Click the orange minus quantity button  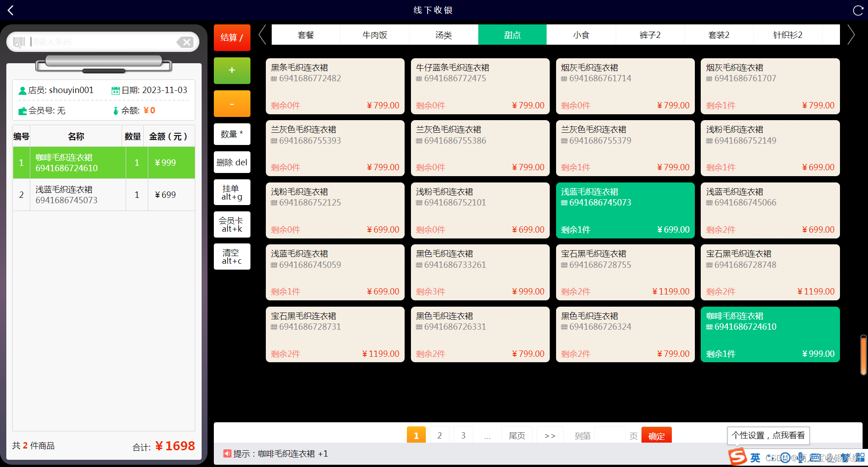tap(232, 104)
